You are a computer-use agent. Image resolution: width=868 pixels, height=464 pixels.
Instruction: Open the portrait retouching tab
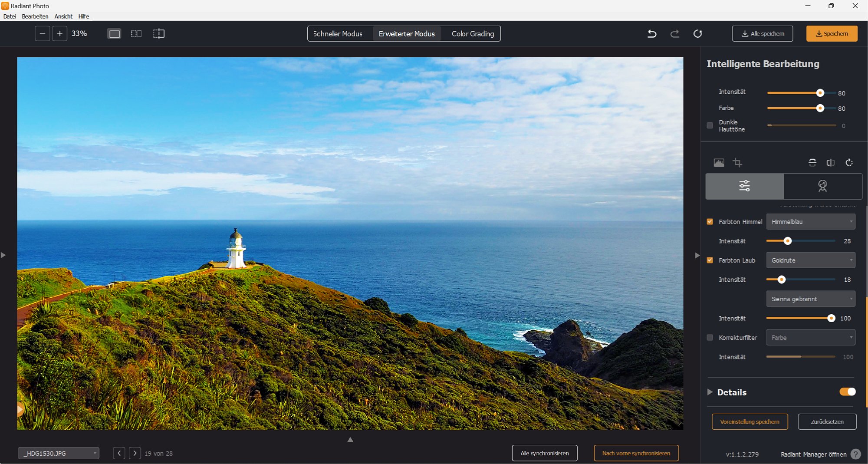coord(823,186)
